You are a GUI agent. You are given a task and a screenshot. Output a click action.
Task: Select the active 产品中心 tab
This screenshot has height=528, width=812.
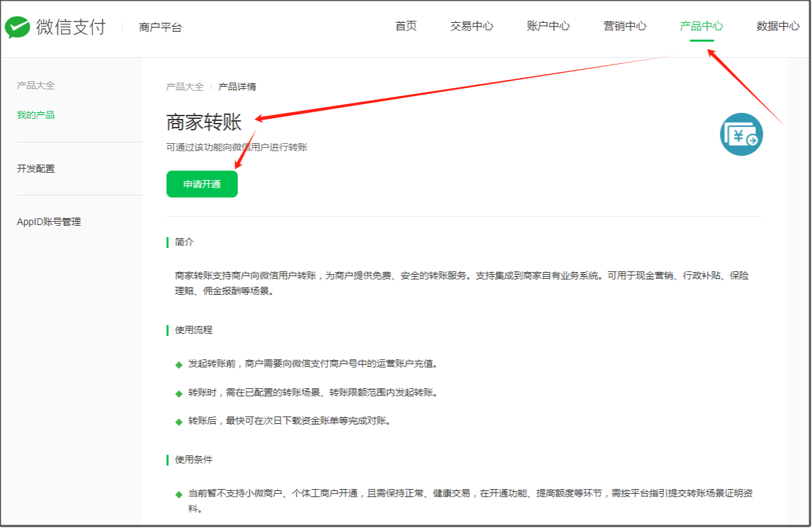pos(701,26)
